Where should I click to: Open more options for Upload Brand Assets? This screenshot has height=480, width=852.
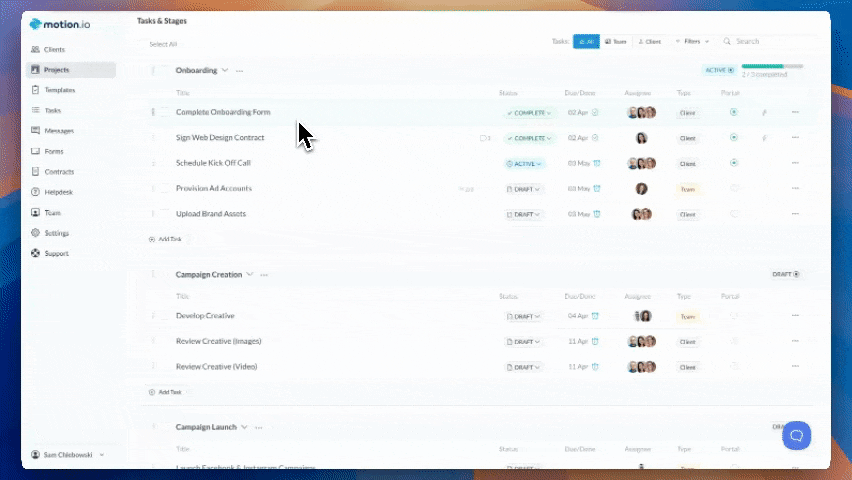click(x=795, y=214)
